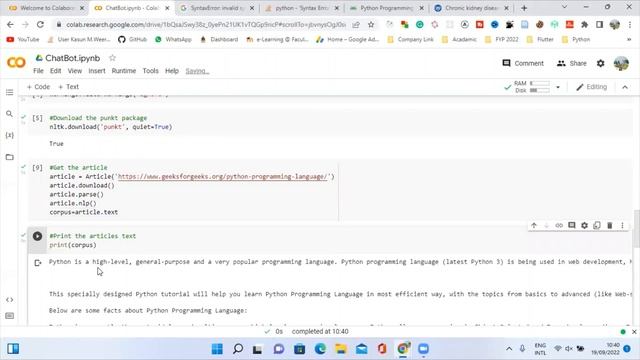Screen dimensions: 640x360
Task: Open the View menu
Action: [75, 71]
